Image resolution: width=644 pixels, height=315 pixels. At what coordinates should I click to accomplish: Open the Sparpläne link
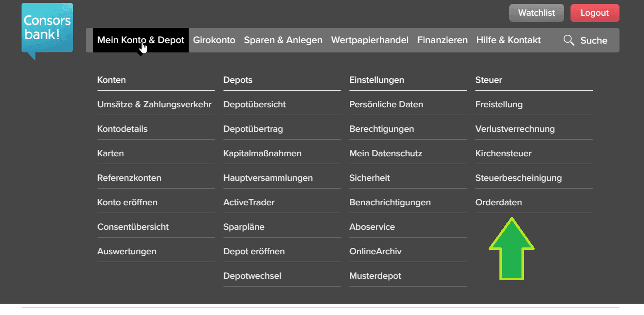click(244, 227)
